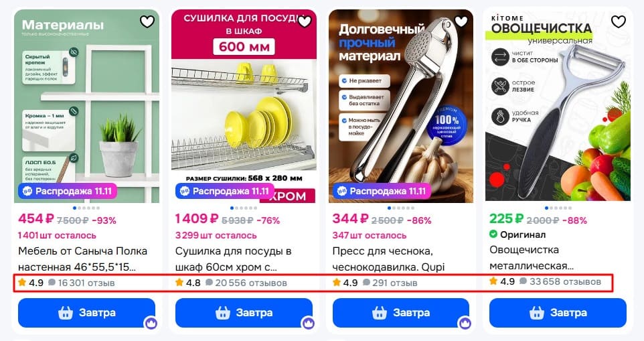
Task: Add dish dryer to cart via Завтра button
Action: click(x=244, y=313)
